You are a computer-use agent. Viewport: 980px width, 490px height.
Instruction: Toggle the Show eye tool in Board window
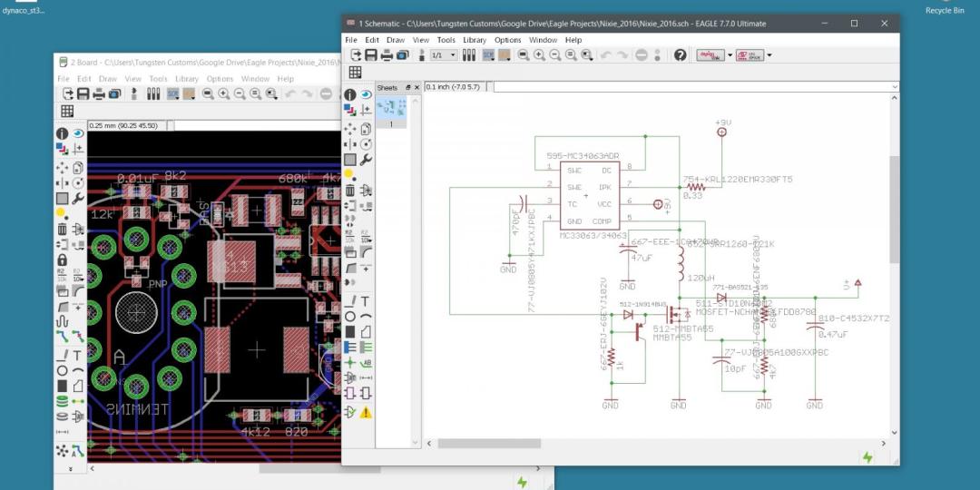tap(77, 133)
